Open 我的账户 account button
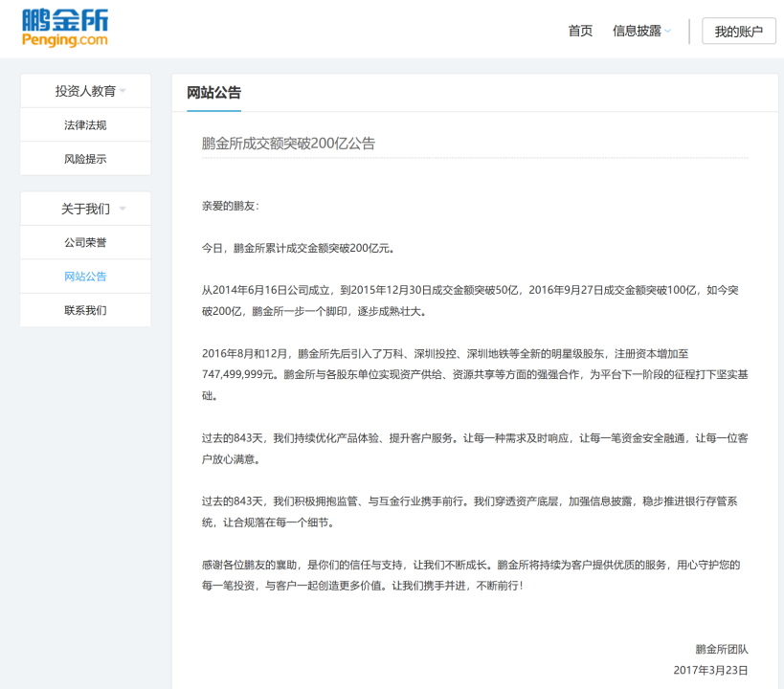This screenshot has height=689, width=784. coord(738,32)
